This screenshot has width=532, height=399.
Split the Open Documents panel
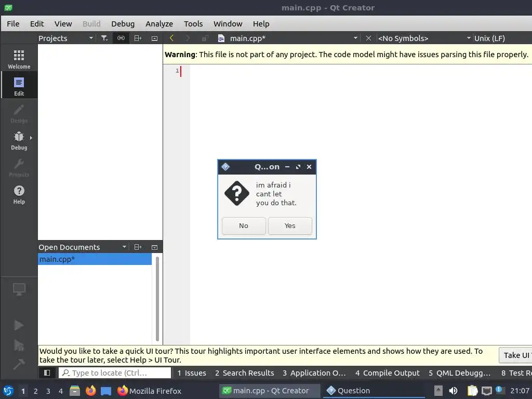(x=138, y=247)
